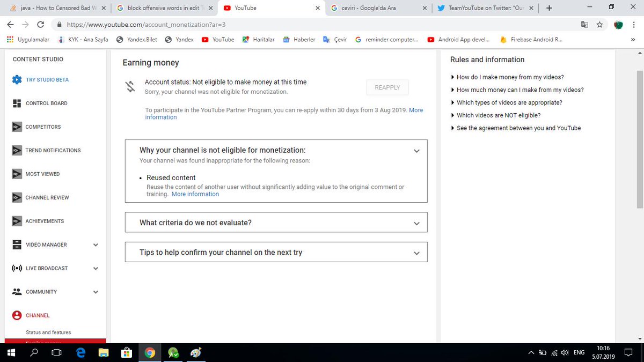The width and height of the screenshot is (644, 362).
Task: Open the KYK - Ana Sayfa bookmark
Action: point(83,40)
